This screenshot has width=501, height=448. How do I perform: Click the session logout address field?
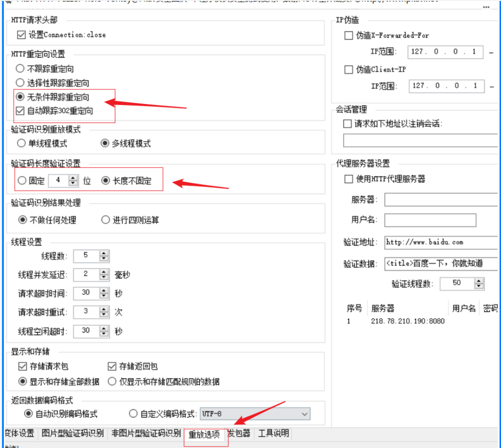tap(420, 141)
